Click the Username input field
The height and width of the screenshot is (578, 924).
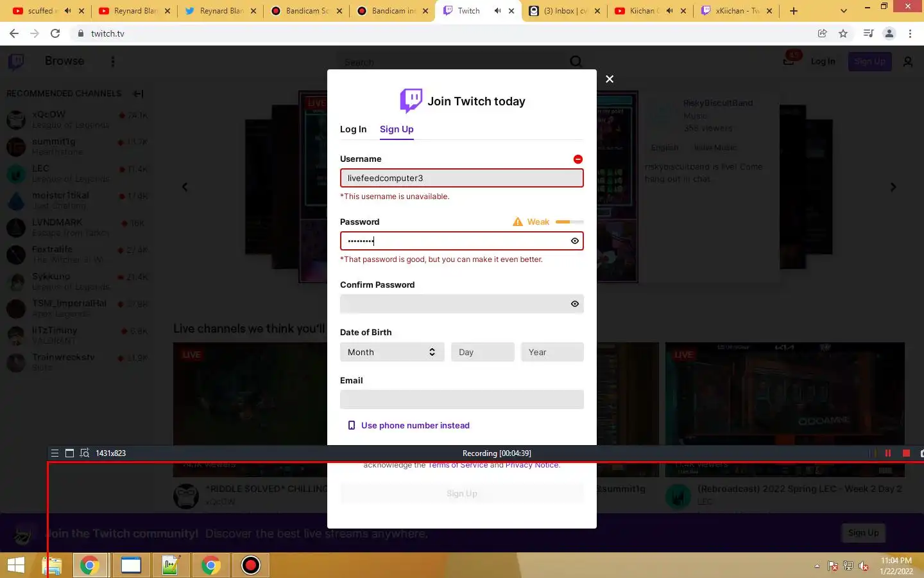[462, 178]
